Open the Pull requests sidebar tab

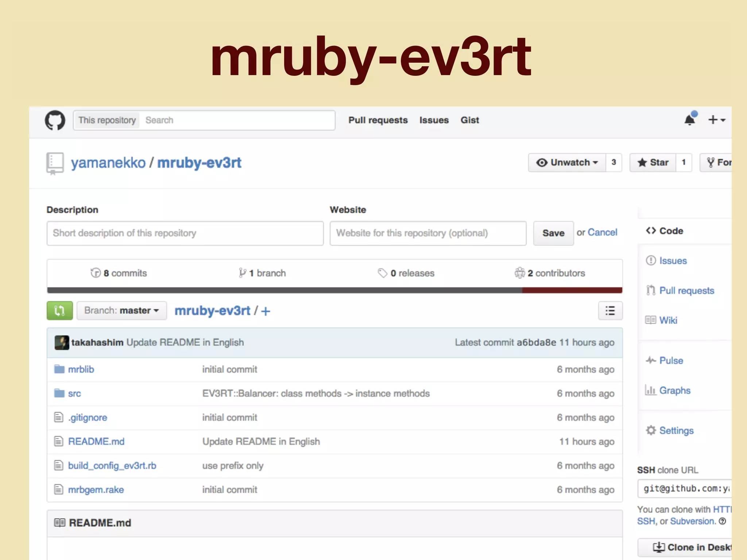[x=680, y=291]
